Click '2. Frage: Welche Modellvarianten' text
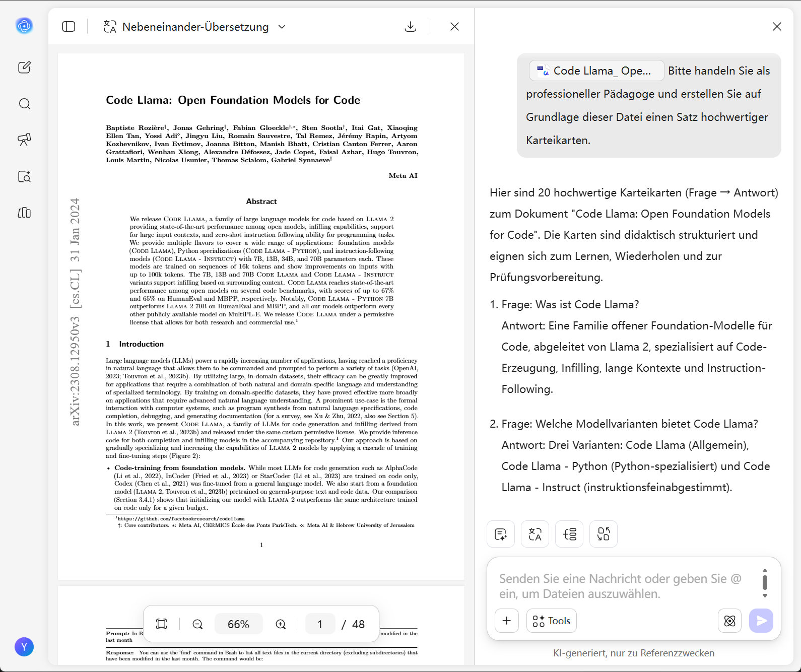Image resolution: width=801 pixels, height=672 pixels. pyautogui.click(x=624, y=424)
